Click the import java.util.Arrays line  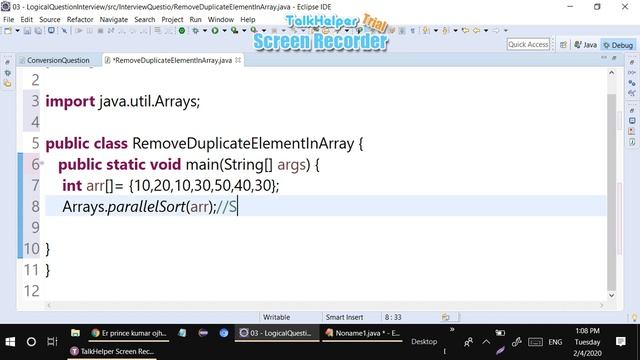point(122,101)
